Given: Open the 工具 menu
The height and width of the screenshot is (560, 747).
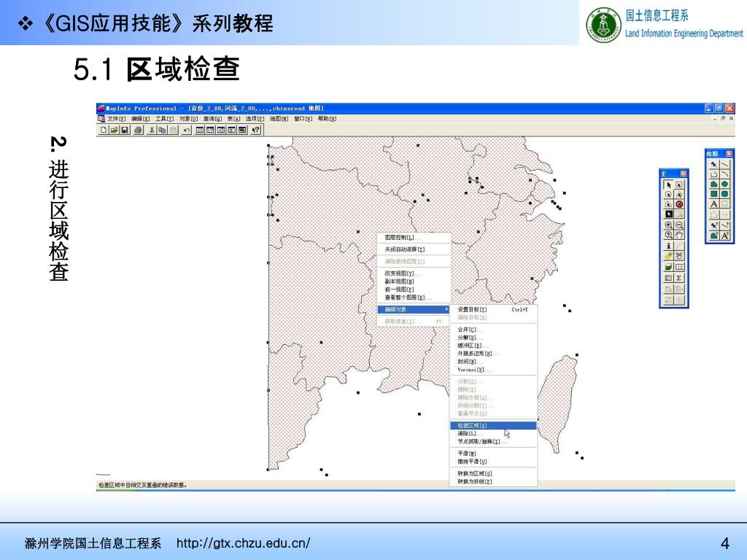Looking at the screenshot, I should pyautogui.click(x=164, y=119).
